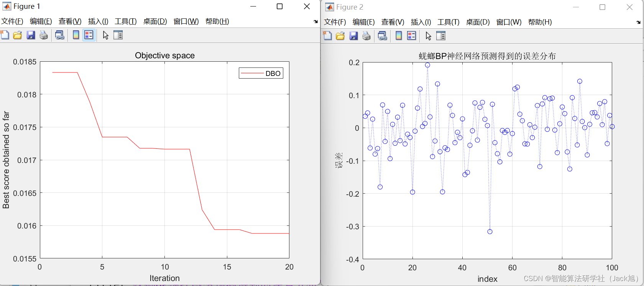Click 蜣螂BP神经网络预测得到的误差分布 title
This screenshot has width=644, height=286.
click(x=487, y=56)
